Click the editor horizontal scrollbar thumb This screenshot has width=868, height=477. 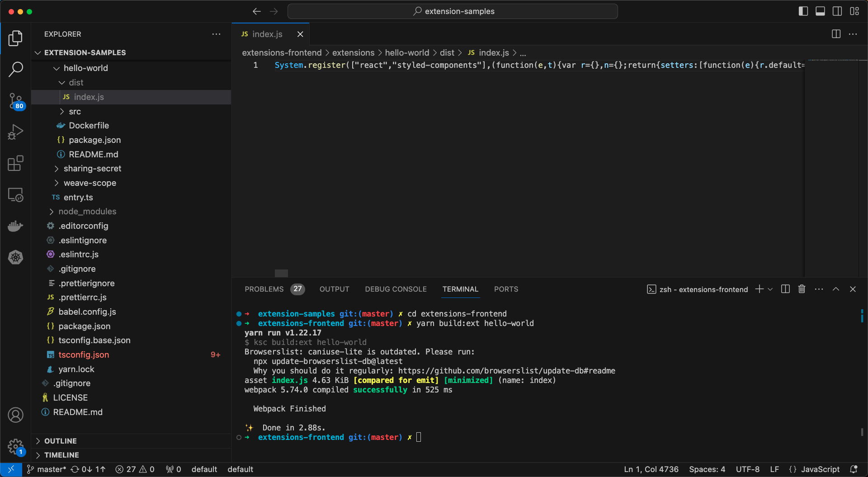(281, 273)
